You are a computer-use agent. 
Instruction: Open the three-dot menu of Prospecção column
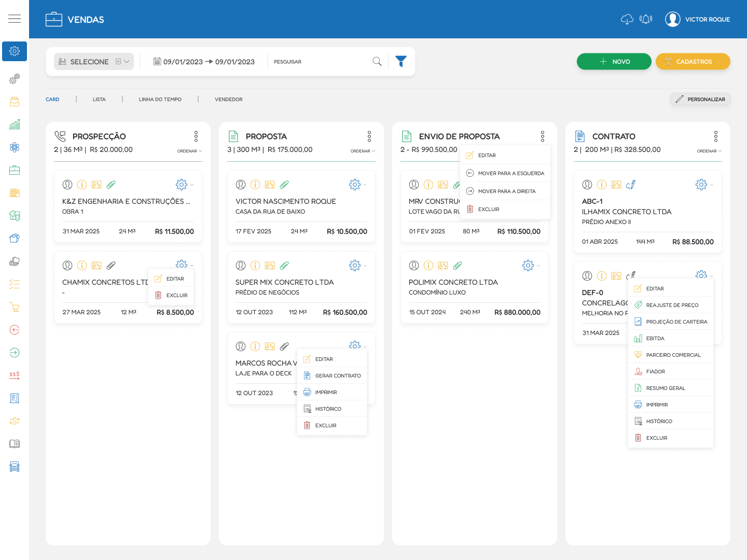(196, 136)
